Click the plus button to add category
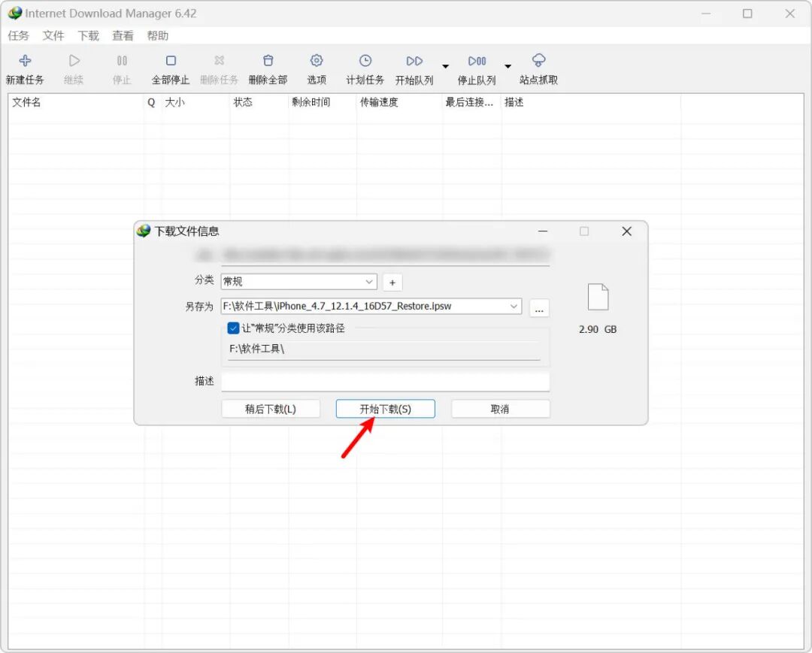Screen dimensions: 812x653 392,283
